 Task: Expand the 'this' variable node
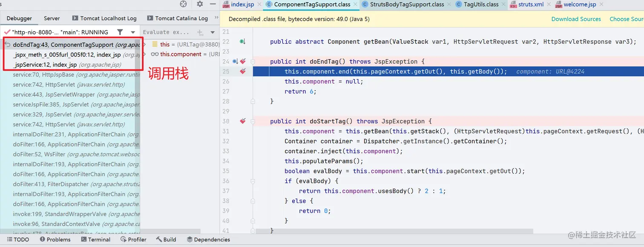tap(145, 44)
